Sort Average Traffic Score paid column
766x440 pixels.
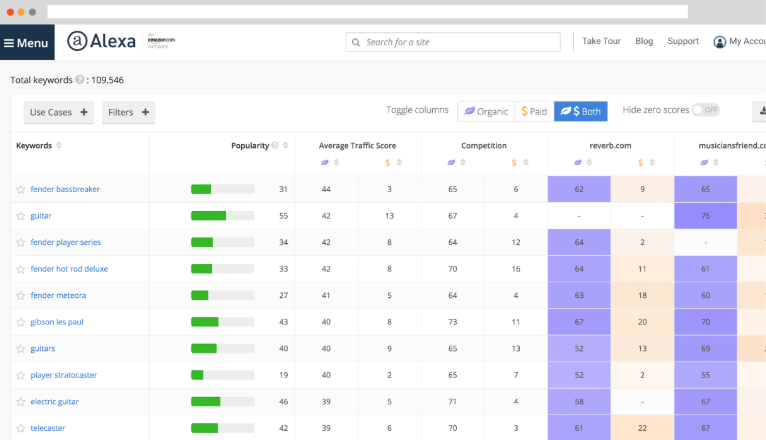click(x=399, y=163)
